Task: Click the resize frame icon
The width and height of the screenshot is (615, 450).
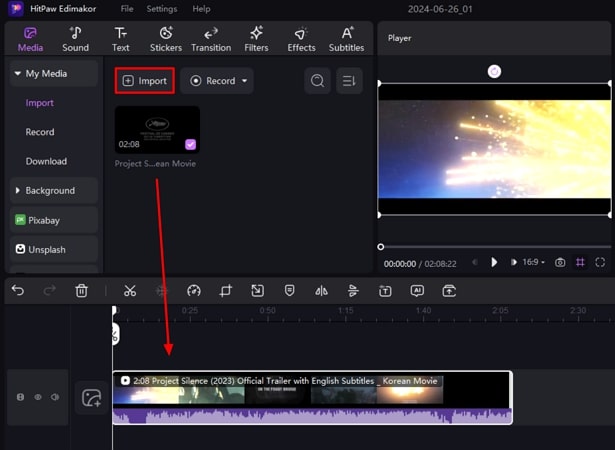Action: click(258, 291)
